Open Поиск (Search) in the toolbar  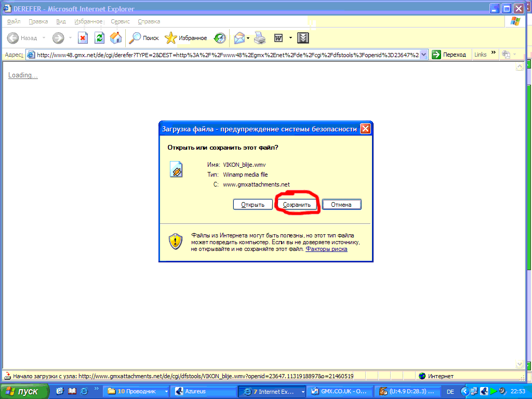(x=144, y=38)
